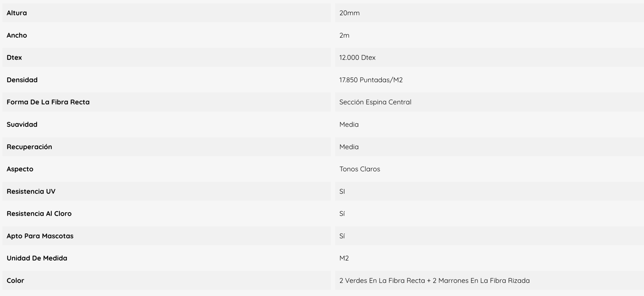The width and height of the screenshot is (644, 296).
Task: Click the 12.000 Dtex value
Action: [x=357, y=58]
